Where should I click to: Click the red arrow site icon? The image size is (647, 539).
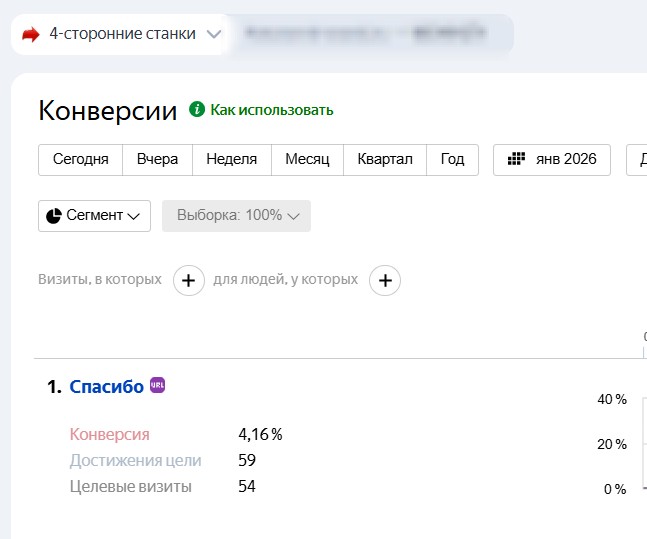click(31, 34)
